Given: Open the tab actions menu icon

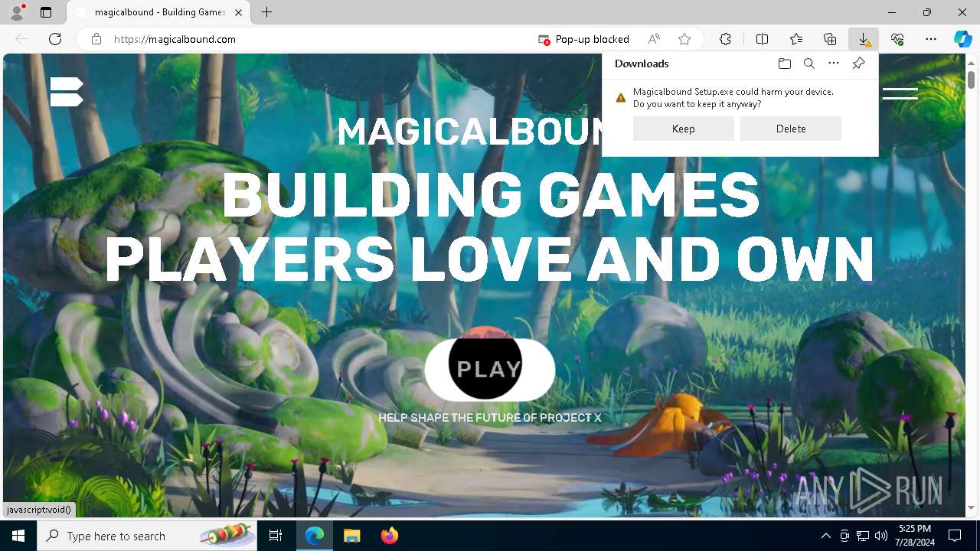Looking at the screenshot, I should click(x=46, y=12).
